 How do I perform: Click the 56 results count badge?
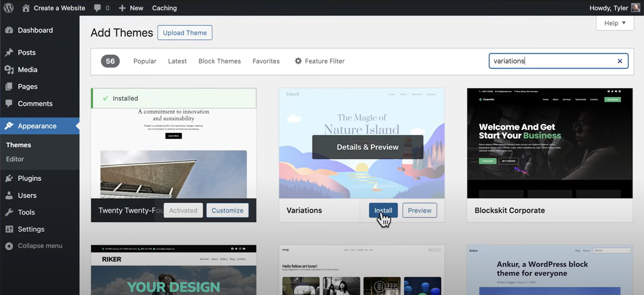(110, 61)
